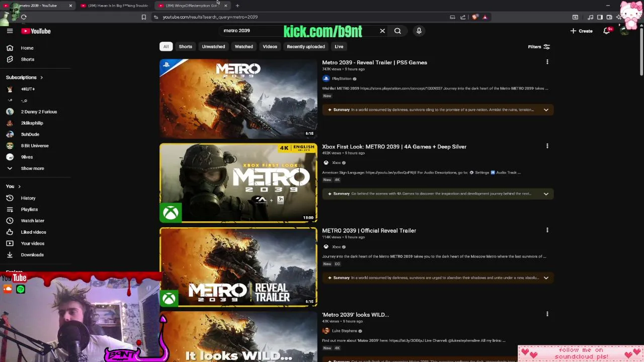Open the You section chevron
Screen dimensions: 644x362
(x=19, y=187)
